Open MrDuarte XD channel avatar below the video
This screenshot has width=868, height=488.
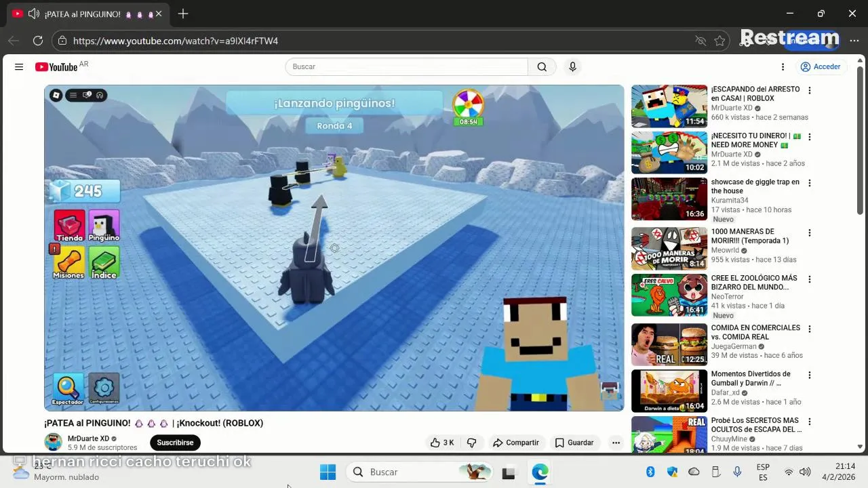(53, 443)
